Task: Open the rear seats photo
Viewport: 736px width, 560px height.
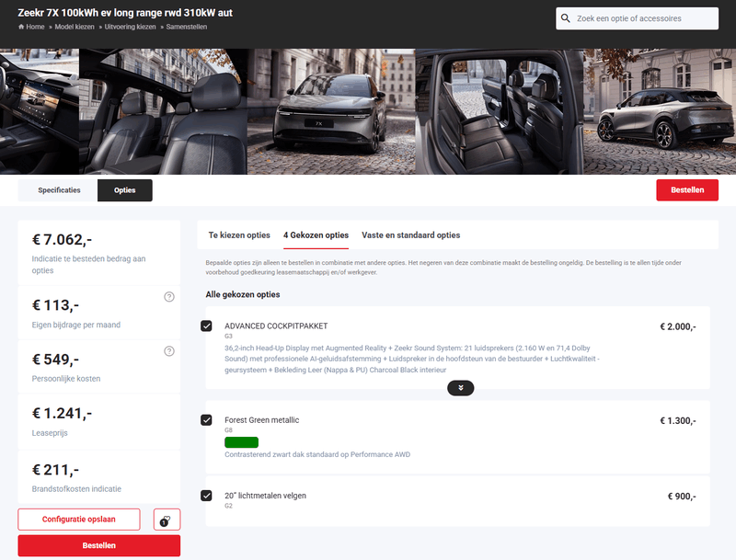Action: 499,111
